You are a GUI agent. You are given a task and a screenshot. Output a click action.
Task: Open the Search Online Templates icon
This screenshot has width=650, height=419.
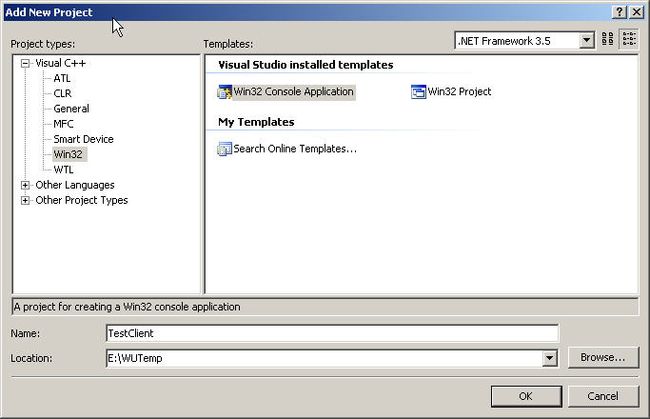pos(225,149)
